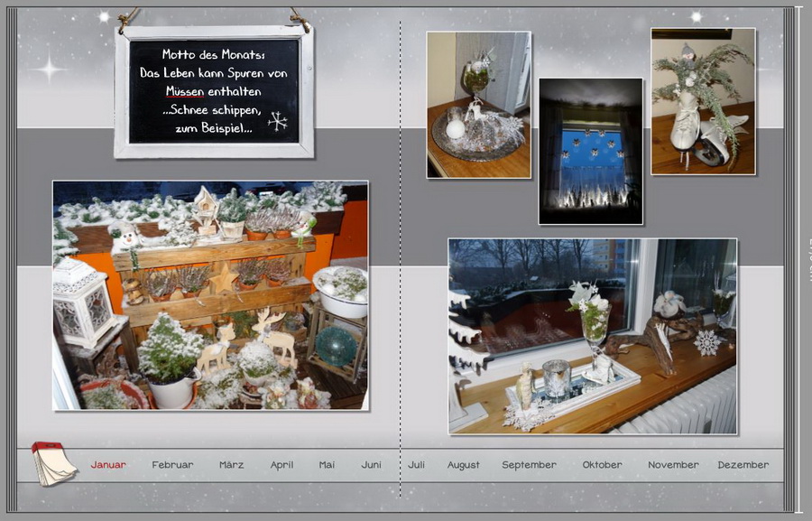Image resolution: width=812 pixels, height=521 pixels.
Task: Select the windowsill decoration photo
Action: [593, 337]
